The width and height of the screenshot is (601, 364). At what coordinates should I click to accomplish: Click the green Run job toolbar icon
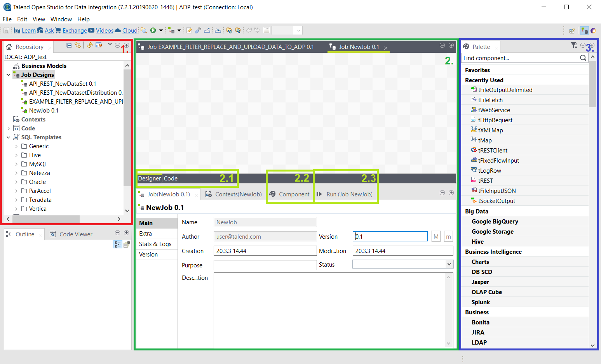pyautogui.click(x=153, y=30)
